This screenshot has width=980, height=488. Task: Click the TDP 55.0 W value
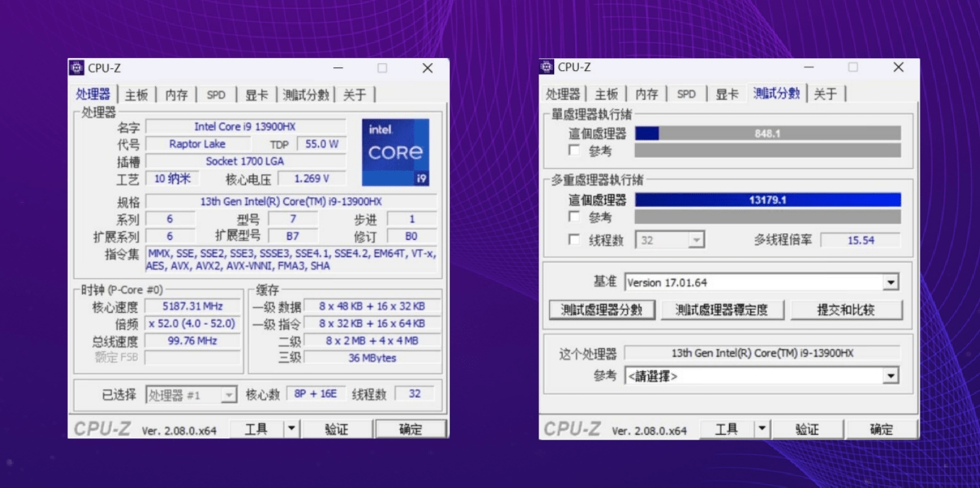(322, 144)
